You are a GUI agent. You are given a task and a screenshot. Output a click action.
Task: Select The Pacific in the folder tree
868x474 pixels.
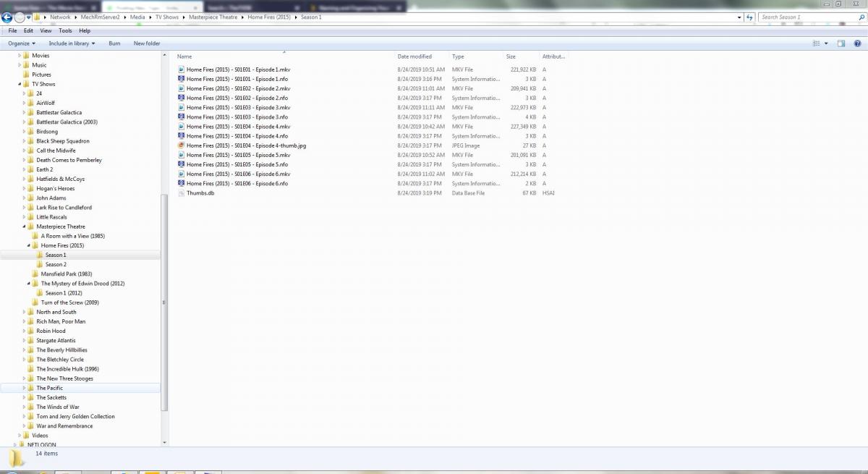point(50,388)
